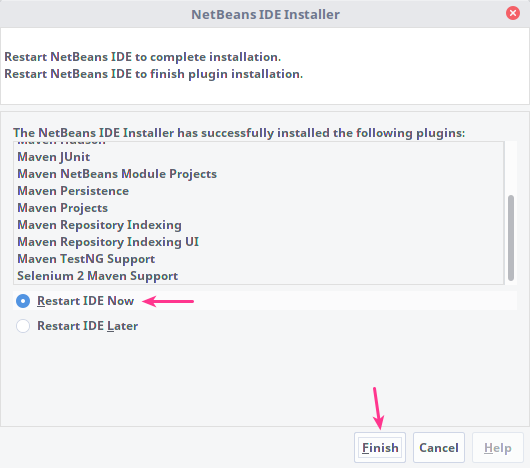The width and height of the screenshot is (530, 468).
Task: Select Maven JUnit in plugin list
Action: click(259, 157)
